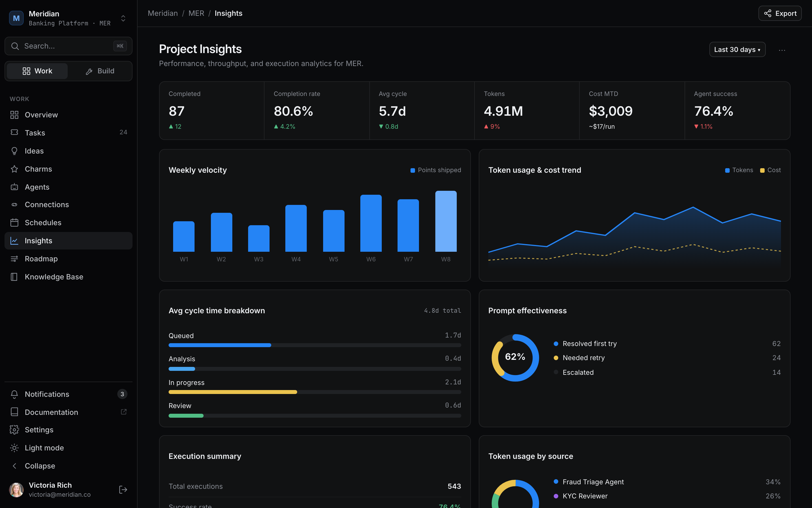Click the Queued progress bar

[315, 345]
